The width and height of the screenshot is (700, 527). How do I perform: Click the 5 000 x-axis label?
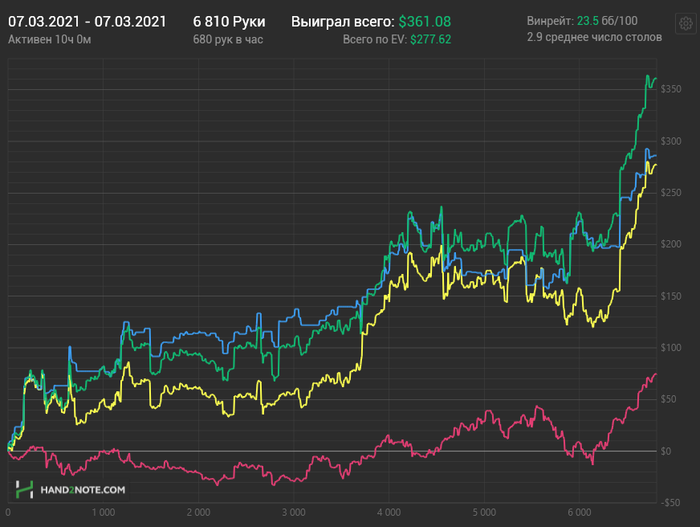click(484, 513)
